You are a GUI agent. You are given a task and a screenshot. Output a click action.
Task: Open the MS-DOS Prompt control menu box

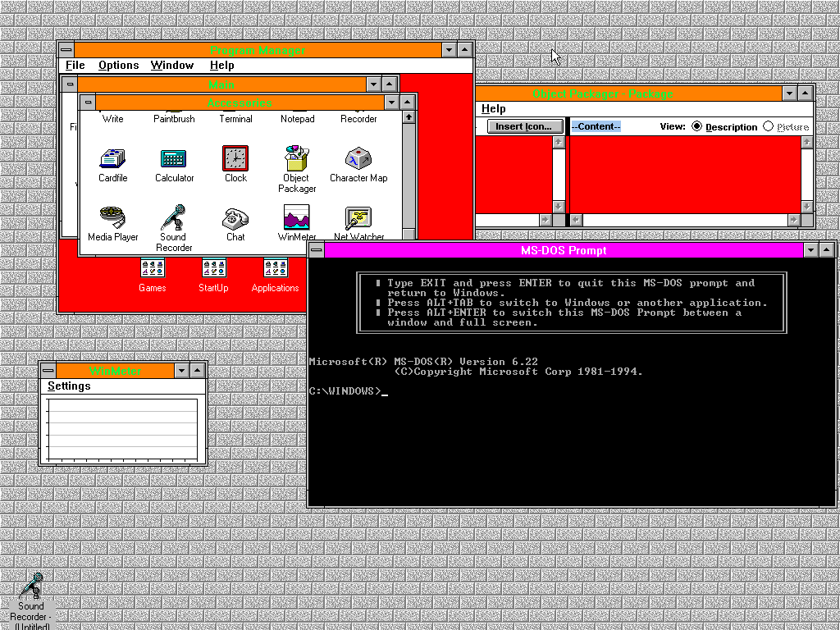coord(316,250)
